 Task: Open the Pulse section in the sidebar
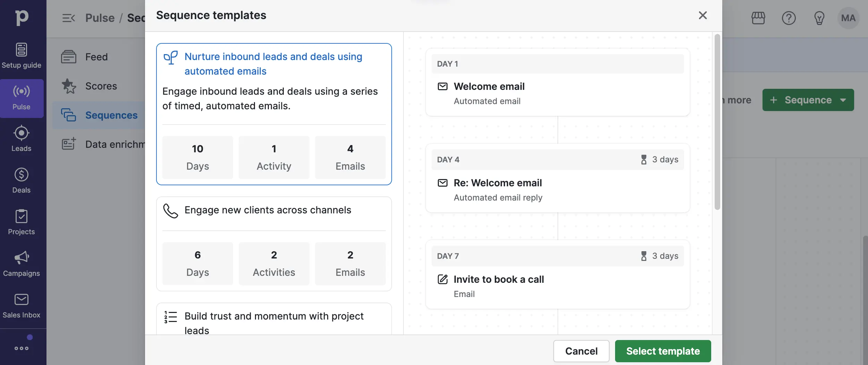(22, 98)
